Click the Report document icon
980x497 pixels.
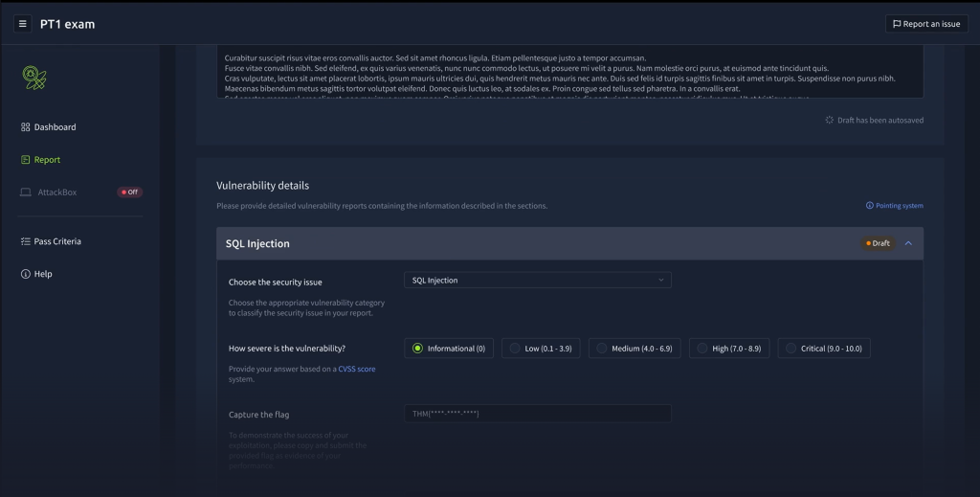tap(26, 160)
